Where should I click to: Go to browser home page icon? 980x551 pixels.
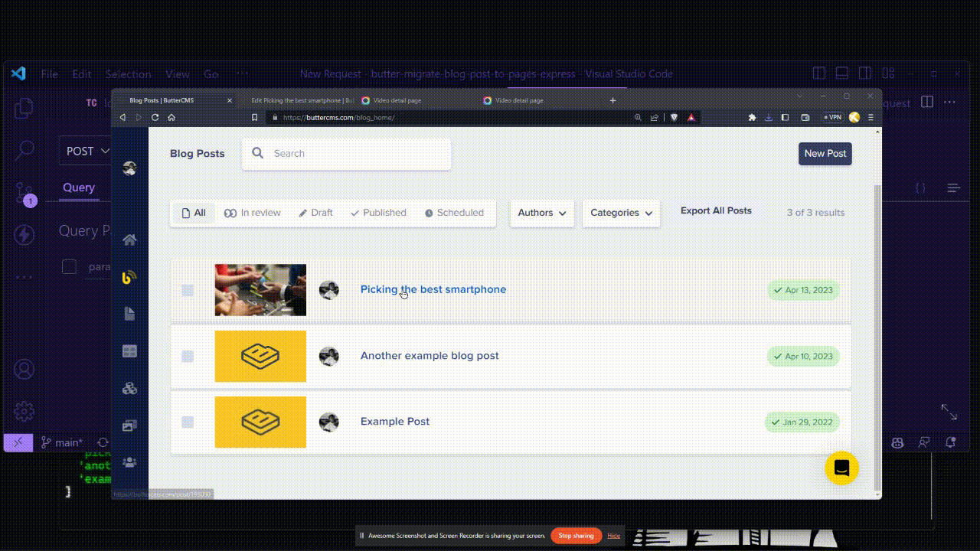[x=171, y=117]
